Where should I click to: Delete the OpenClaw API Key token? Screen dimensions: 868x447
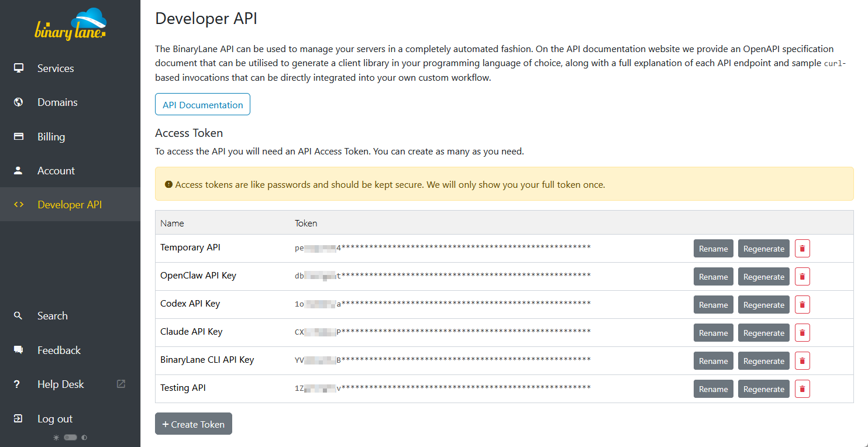(x=802, y=276)
